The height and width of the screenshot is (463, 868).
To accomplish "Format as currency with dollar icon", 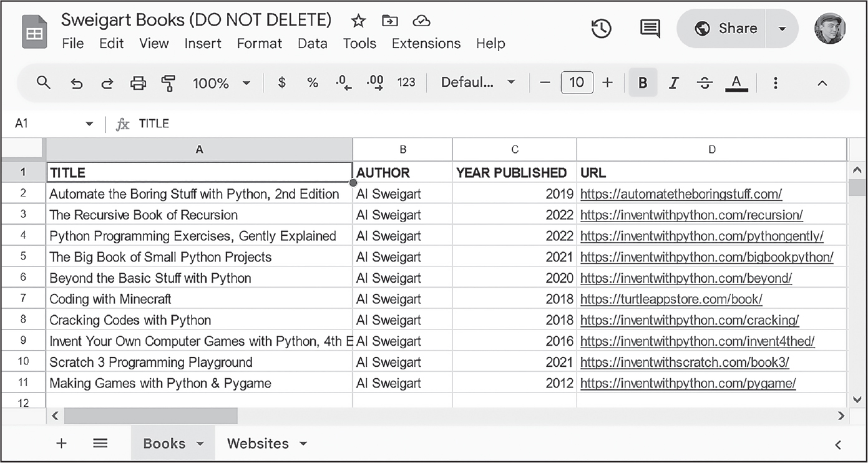I will [x=282, y=82].
